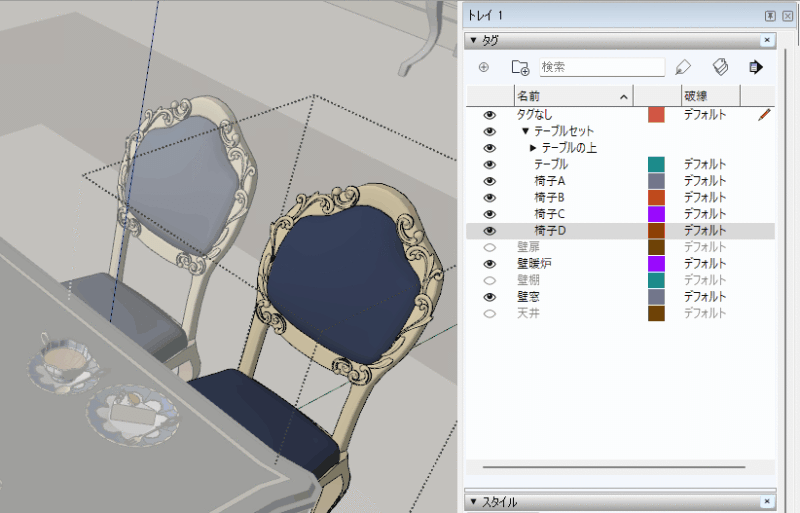This screenshot has height=513, width=800.
Task: Open color swatch for 椅子B
Action: pos(656,198)
